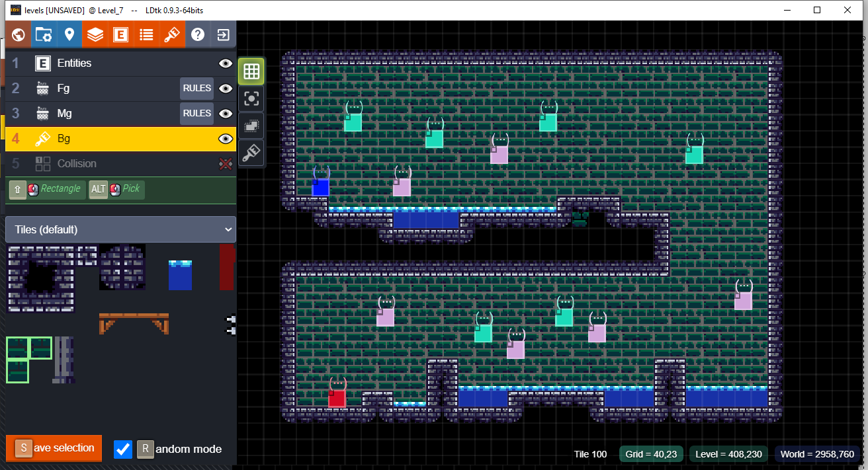Open project settings folder-gear icon
The width and height of the screenshot is (868, 470).
(44, 34)
